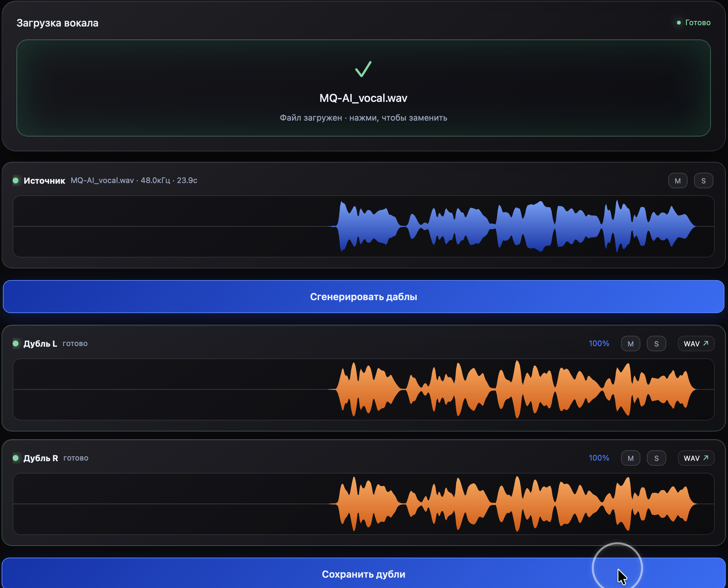Mute the Источник source track
The height and width of the screenshot is (588, 728).
coord(678,180)
